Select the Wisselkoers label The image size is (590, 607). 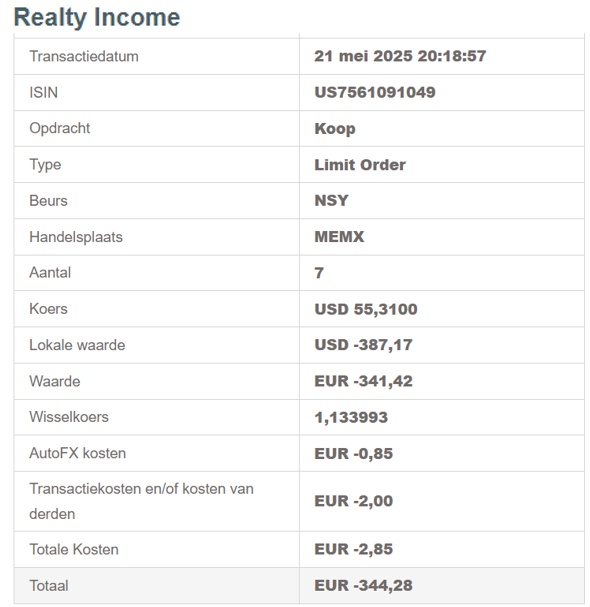click(69, 417)
